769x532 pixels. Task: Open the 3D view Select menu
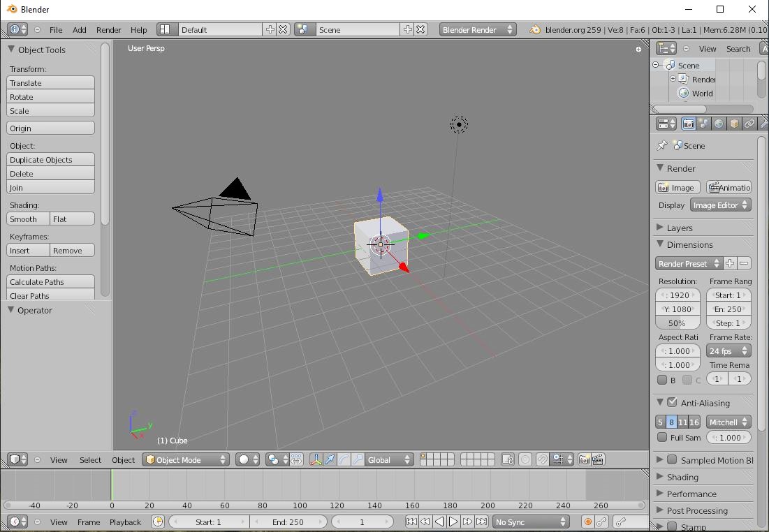[x=90, y=459]
